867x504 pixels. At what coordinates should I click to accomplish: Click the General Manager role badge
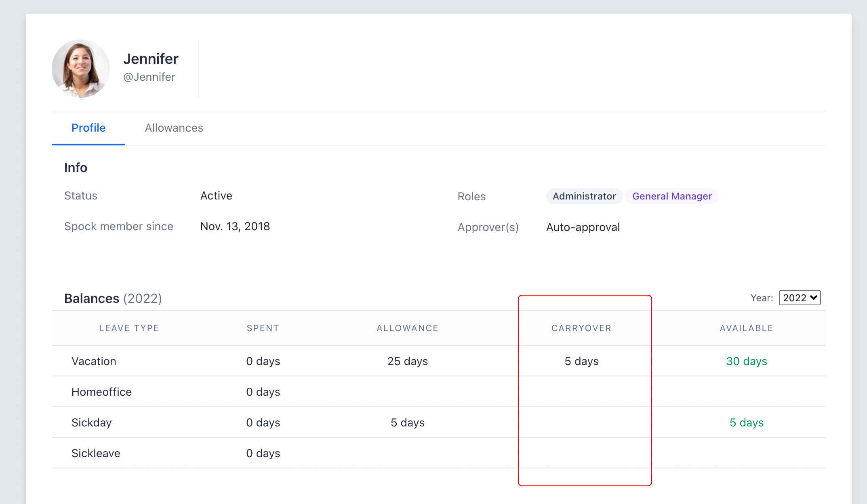tap(671, 196)
